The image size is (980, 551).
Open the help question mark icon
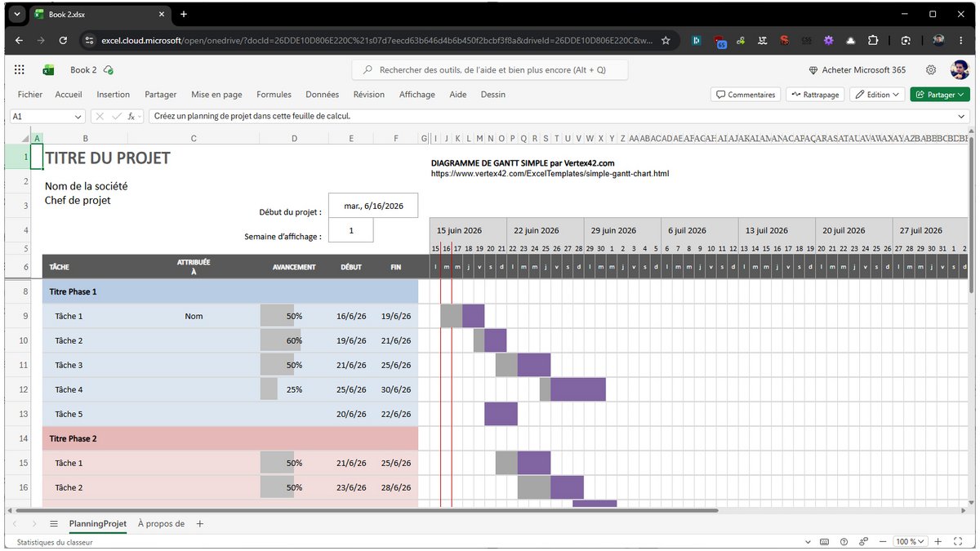[x=843, y=542]
